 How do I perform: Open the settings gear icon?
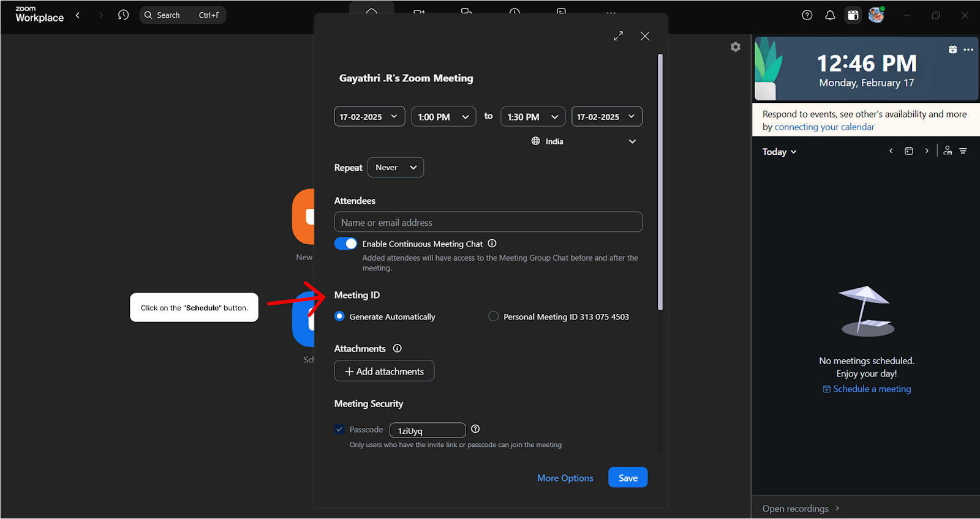[x=736, y=47]
